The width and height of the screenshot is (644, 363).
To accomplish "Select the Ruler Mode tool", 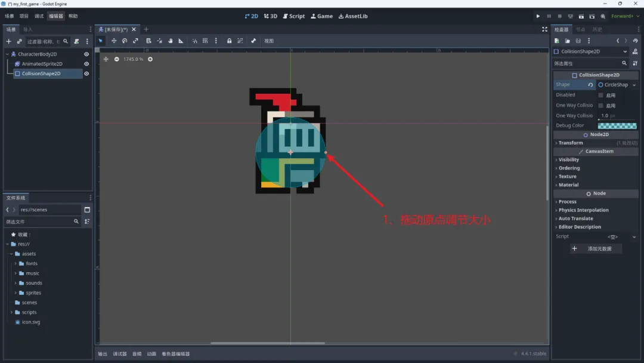I will point(181,41).
